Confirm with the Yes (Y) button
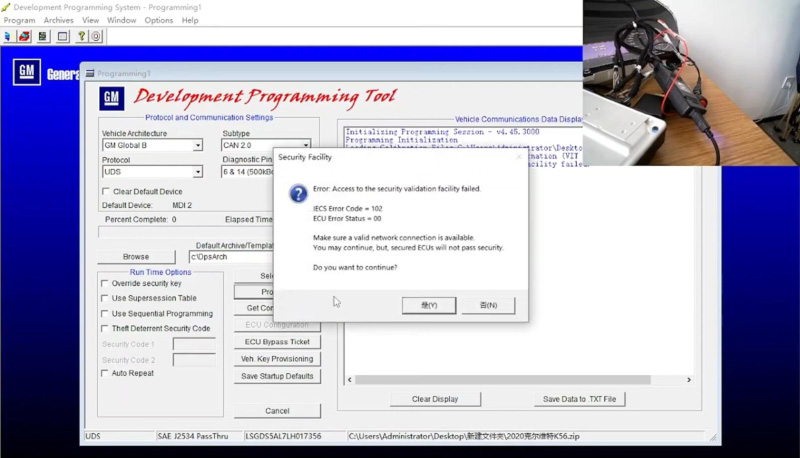This screenshot has width=800, height=458. click(429, 305)
